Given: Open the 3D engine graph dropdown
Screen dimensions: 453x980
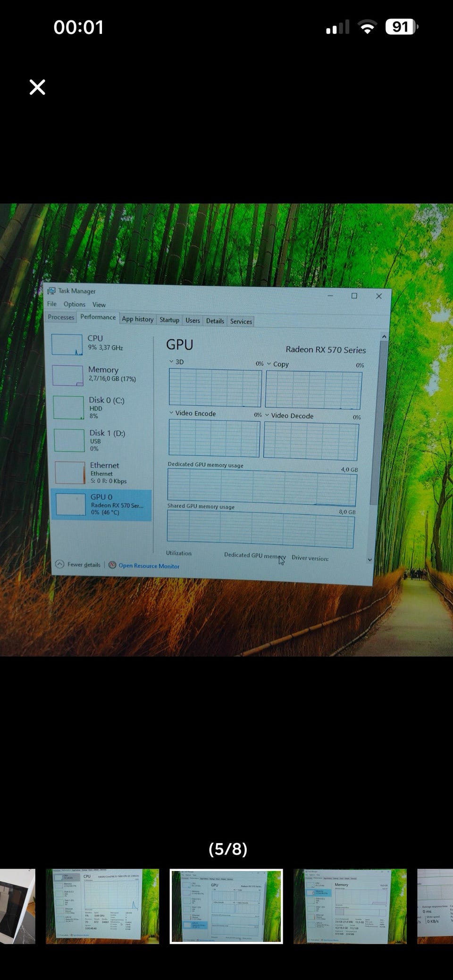Looking at the screenshot, I should (171, 361).
